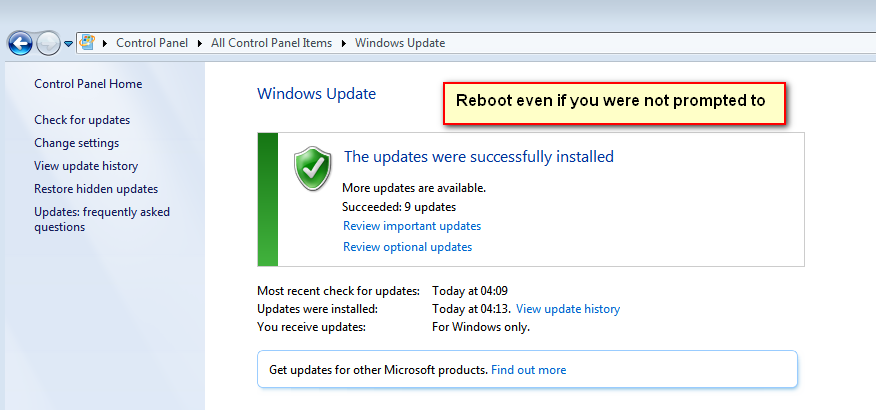Click Find out more link
Viewport: 876px width, 410px height.
point(528,370)
